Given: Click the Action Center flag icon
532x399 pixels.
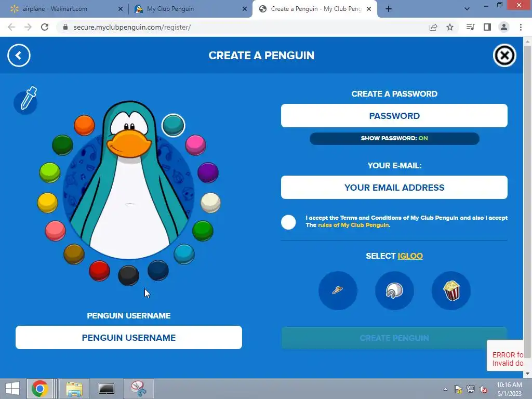Looking at the screenshot, I should tap(458, 389).
